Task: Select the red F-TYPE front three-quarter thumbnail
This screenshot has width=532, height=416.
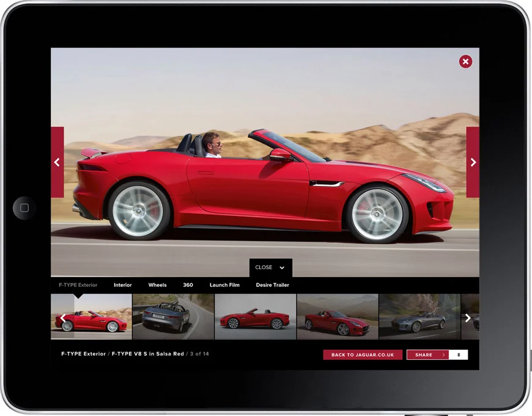Action: point(338,316)
